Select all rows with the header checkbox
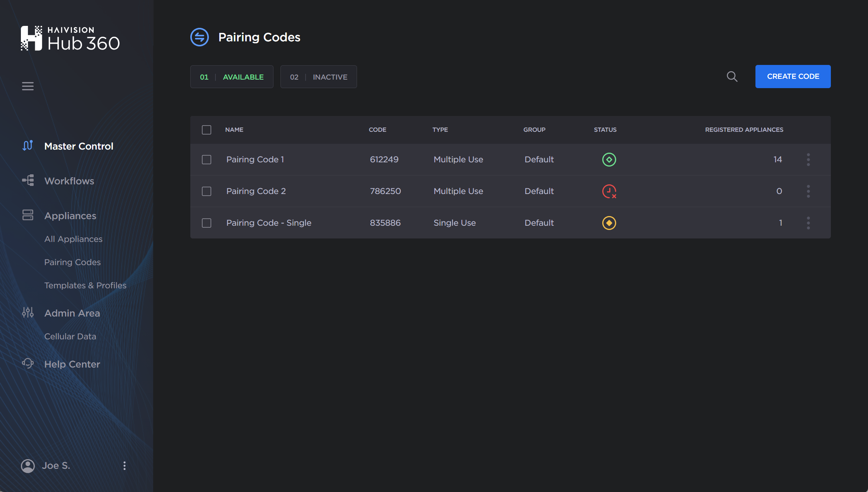The height and width of the screenshot is (492, 868). click(207, 130)
